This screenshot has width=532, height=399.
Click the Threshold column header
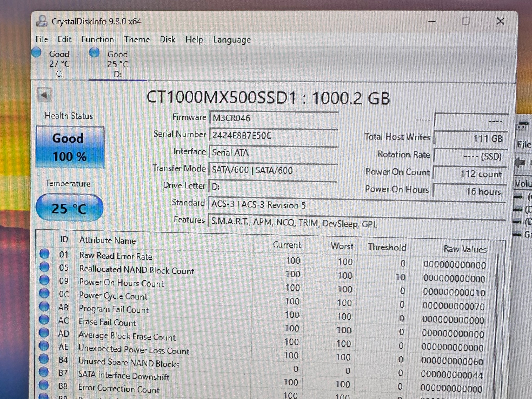pos(387,247)
